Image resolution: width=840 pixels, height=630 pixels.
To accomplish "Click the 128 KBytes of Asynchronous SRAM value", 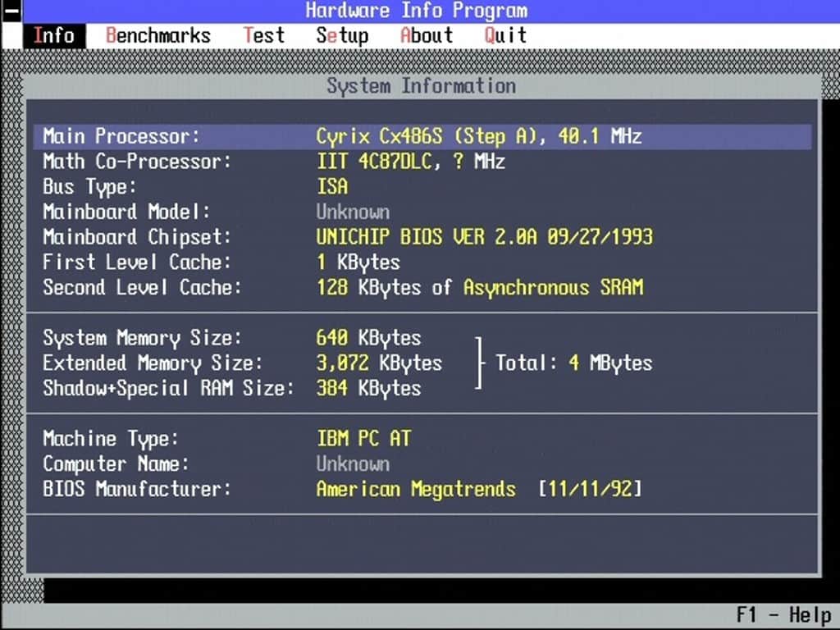I will tap(480, 288).
